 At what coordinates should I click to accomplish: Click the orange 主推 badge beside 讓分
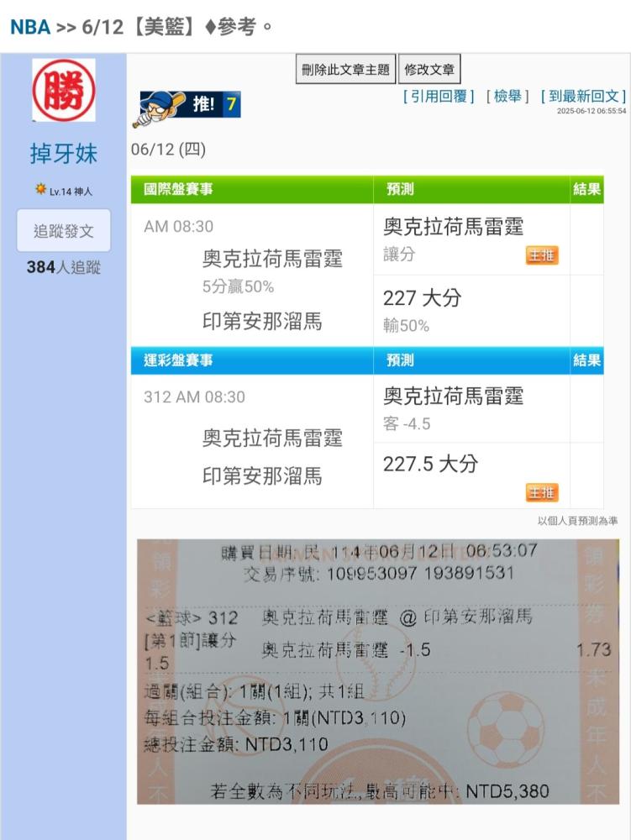pyautogui.click(x=542, y=255)
